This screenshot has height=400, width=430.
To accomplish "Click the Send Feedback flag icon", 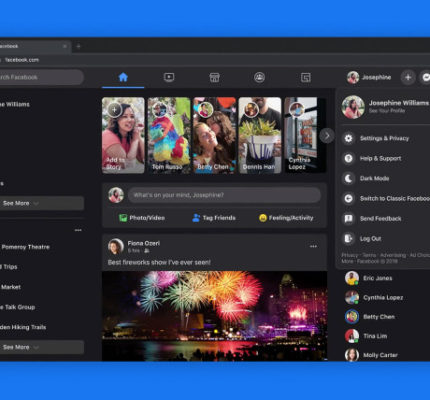I will [x=348, y=219].
